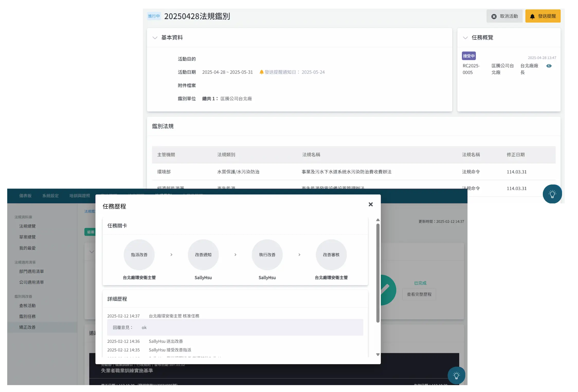Image resolution: width=578 pixels, height=392 pixels.
Task: Open 公司適用清單 in sidebar
Action: [31, 282]
